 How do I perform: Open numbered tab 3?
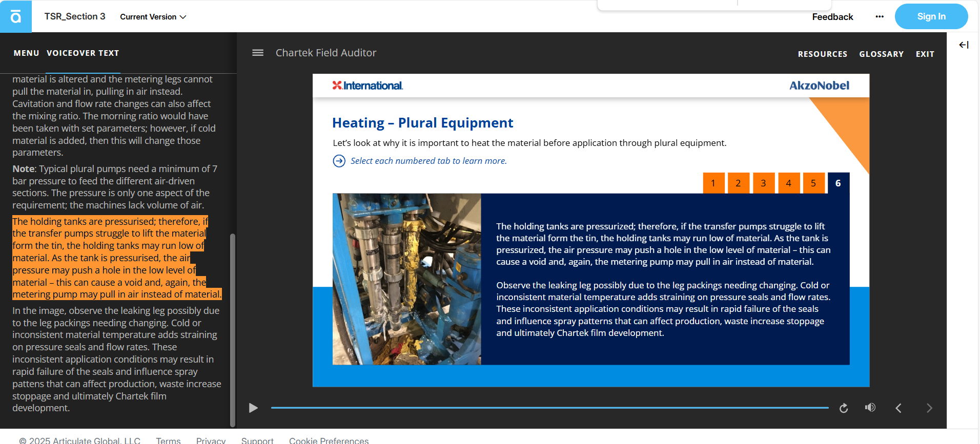763,183
